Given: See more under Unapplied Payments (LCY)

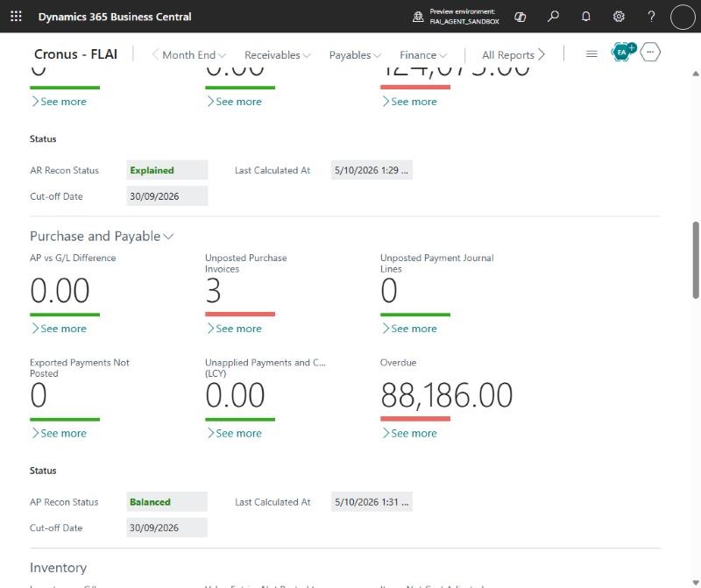Looking at the screenshot, I should point(234,433).
